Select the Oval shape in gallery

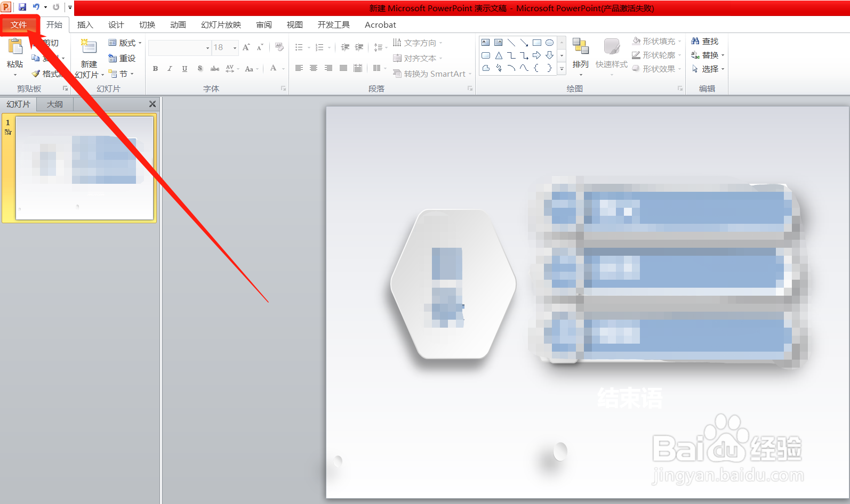tap(550, 43)
